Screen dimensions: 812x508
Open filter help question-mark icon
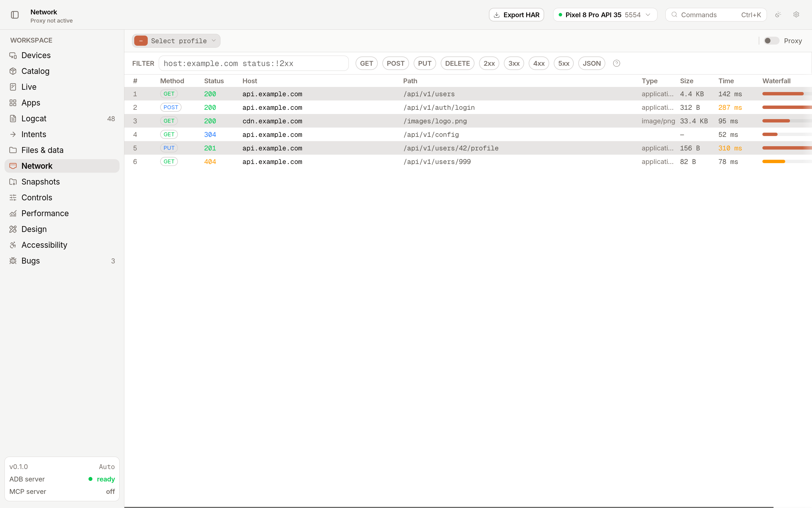616,63
